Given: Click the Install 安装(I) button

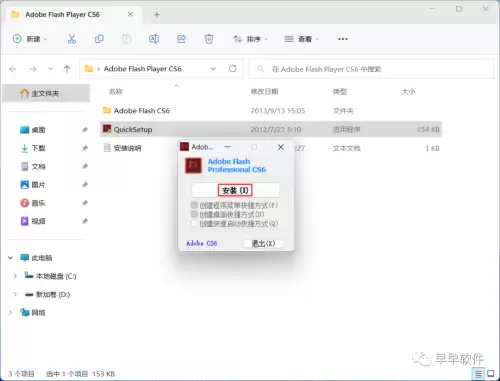Looking at the screenshot, I should tap(235, 190).
